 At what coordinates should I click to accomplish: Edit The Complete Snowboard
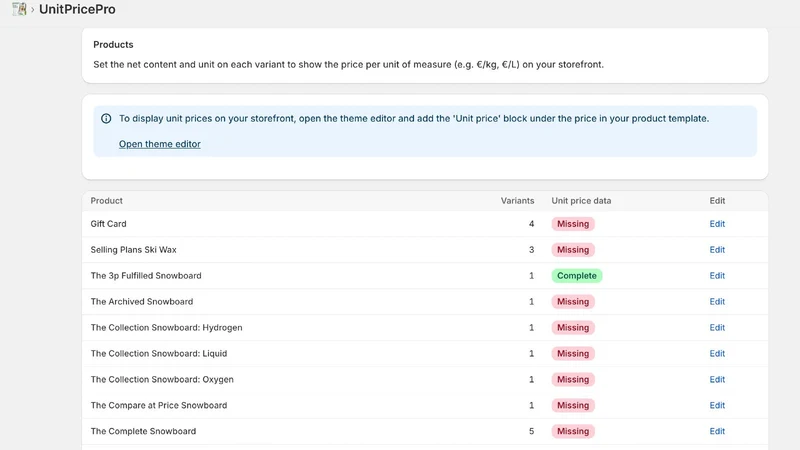pos(717,431)
